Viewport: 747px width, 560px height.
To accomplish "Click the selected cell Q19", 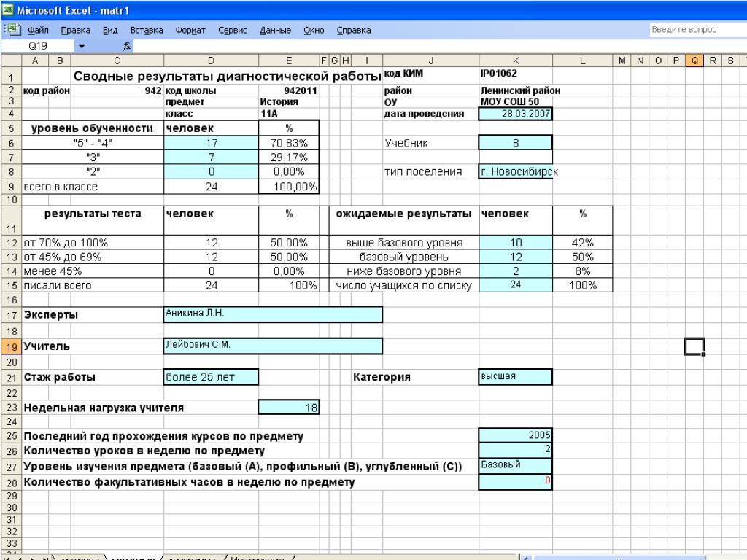I will click(x=694, y=346).
